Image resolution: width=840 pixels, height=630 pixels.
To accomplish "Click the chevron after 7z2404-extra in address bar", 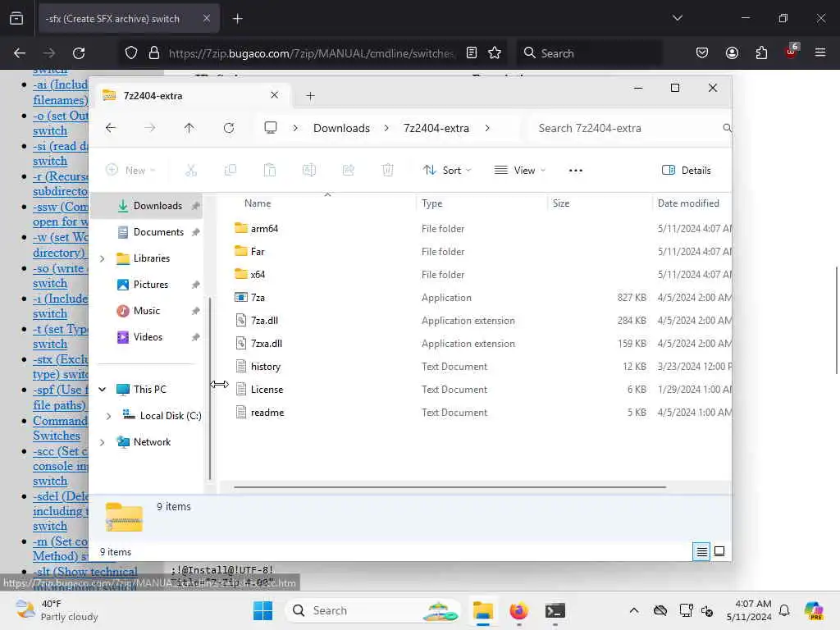I will [x=487, y=128].
